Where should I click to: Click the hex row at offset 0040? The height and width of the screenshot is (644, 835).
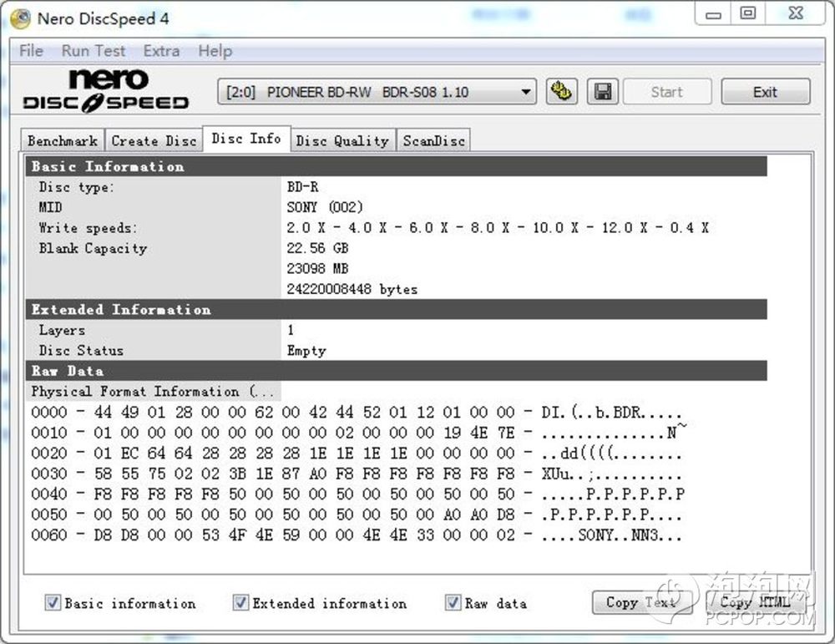(x=357, y=494)
